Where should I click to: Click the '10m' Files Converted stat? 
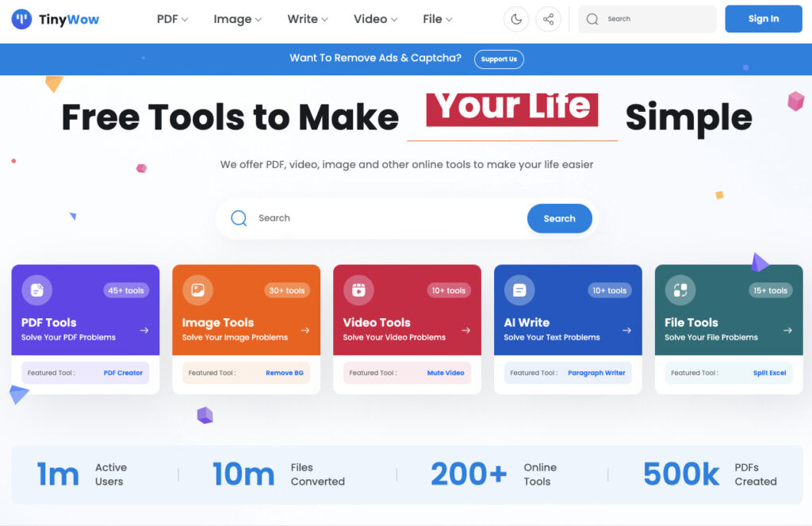tap(243, 474)
